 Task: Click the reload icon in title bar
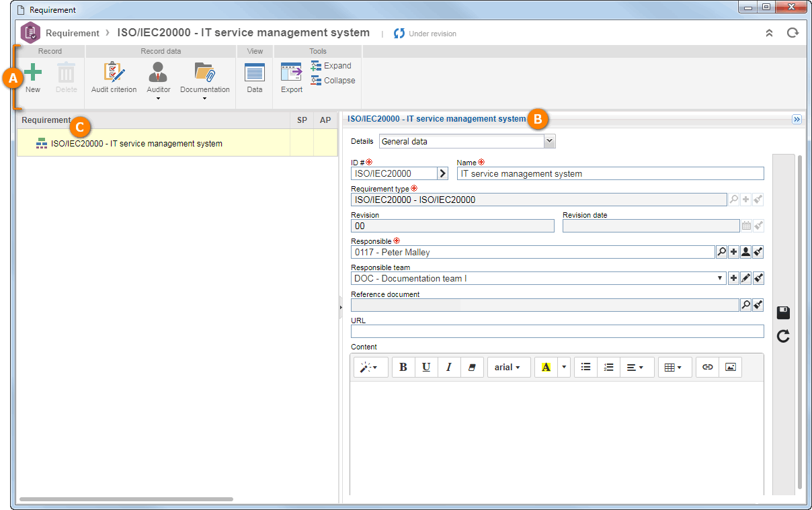pyautogui.click(x=793, y=33)
